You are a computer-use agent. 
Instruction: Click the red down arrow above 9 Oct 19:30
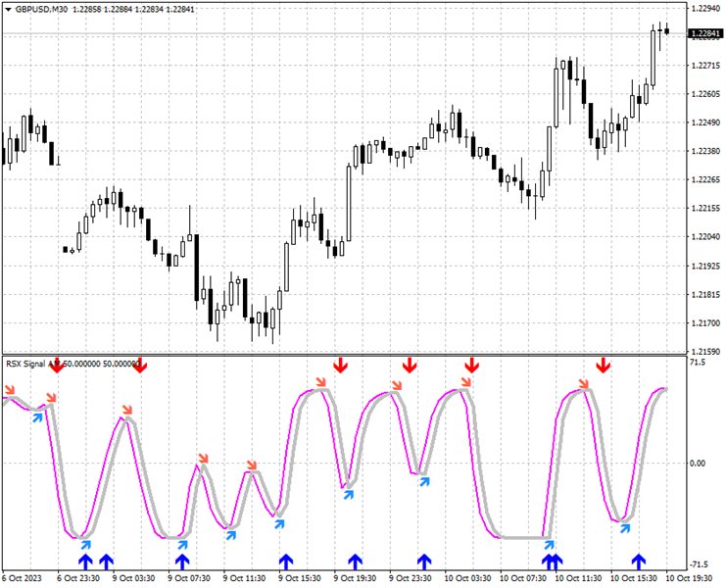tap(340, 366)
